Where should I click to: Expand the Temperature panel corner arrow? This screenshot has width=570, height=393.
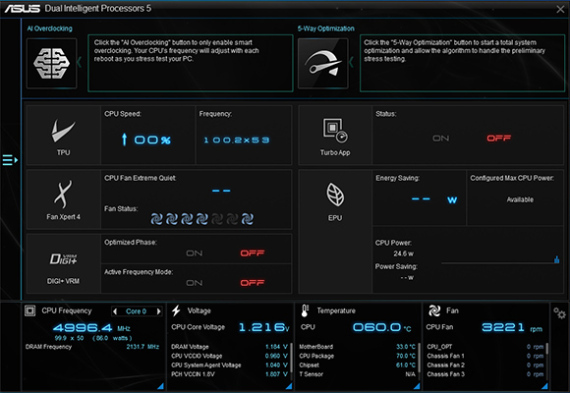point(417,386)
